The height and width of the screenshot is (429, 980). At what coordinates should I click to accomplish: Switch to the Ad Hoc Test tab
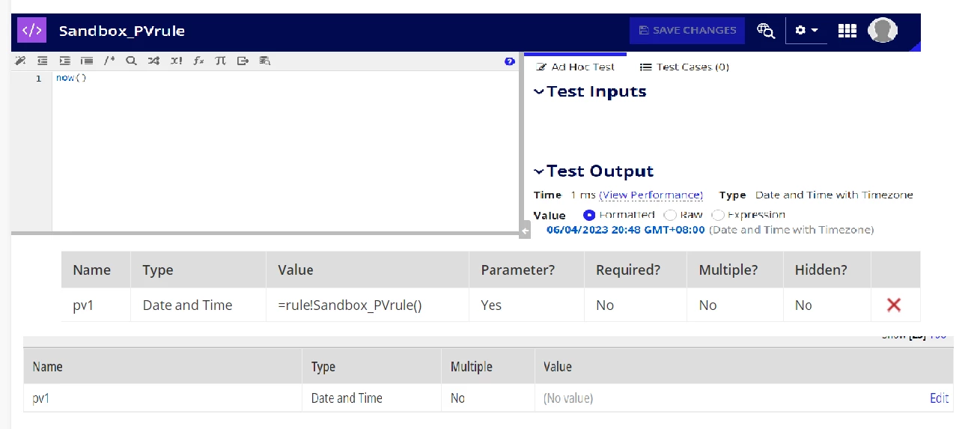click(575, 67)
